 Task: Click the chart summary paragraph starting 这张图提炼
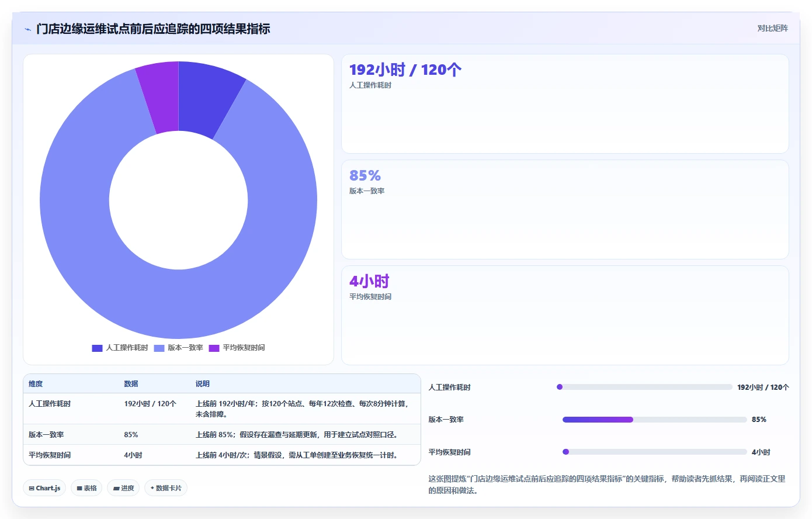click(606, 485)
